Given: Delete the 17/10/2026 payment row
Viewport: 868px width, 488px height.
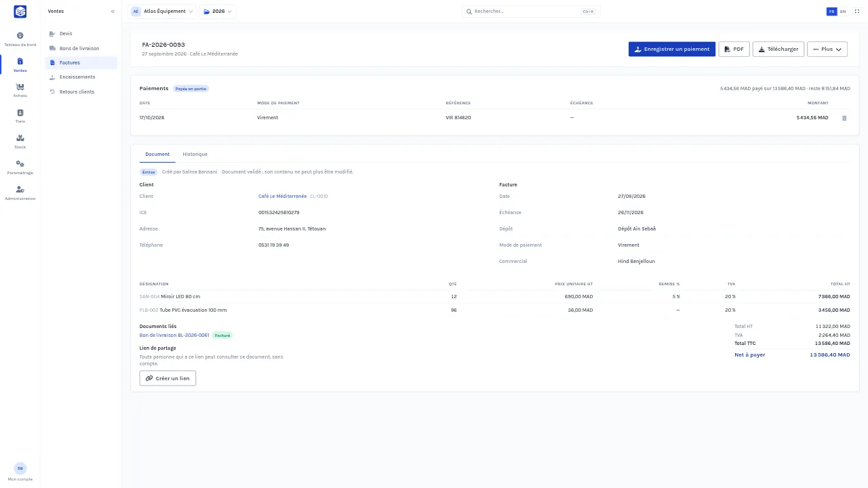Looking at the screenshot, I should tap(844, 118).
